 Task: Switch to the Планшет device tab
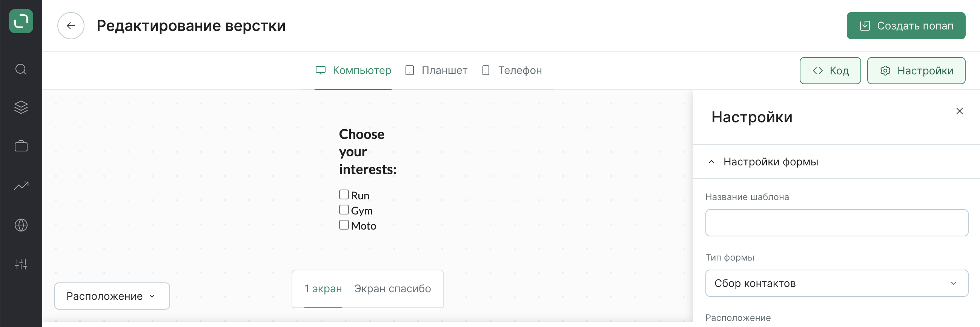pyautogui.click(x=436, y=71)
